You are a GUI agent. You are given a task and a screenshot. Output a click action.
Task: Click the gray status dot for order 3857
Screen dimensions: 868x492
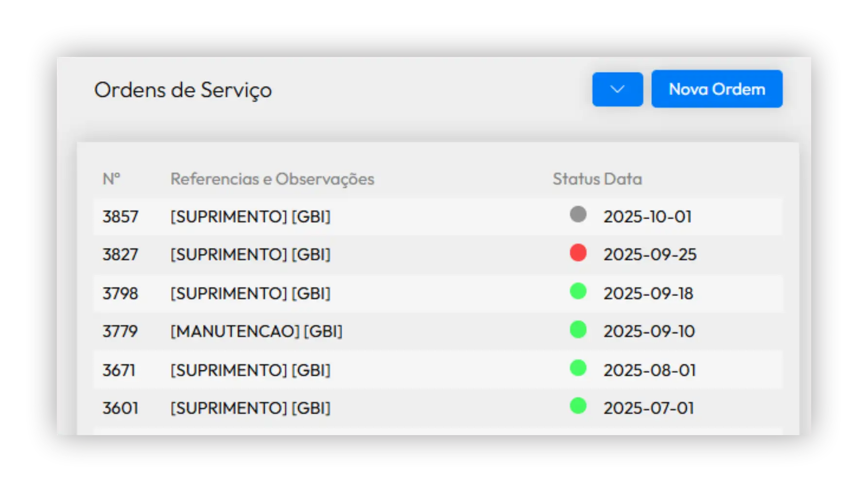point(578,214)
